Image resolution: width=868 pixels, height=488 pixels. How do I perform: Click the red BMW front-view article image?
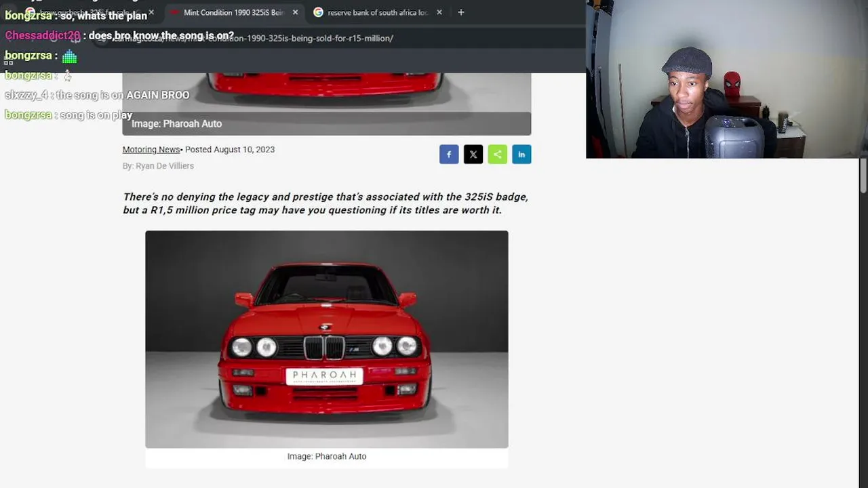click(327, 339)
